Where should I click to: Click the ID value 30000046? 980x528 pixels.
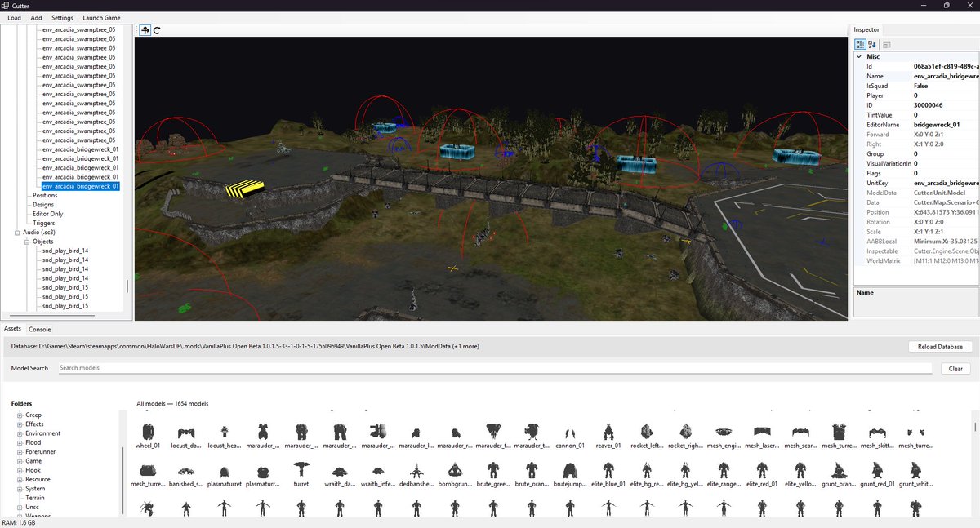[929, 105]
